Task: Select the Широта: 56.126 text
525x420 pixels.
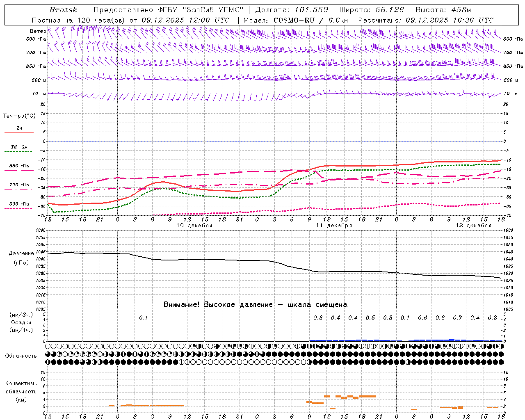Action: (371, 10)
